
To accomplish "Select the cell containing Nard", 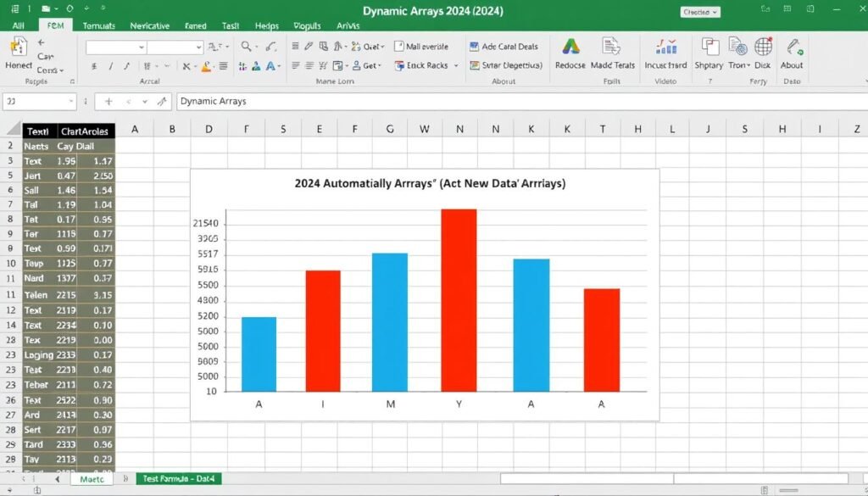I will pos(38,278).
